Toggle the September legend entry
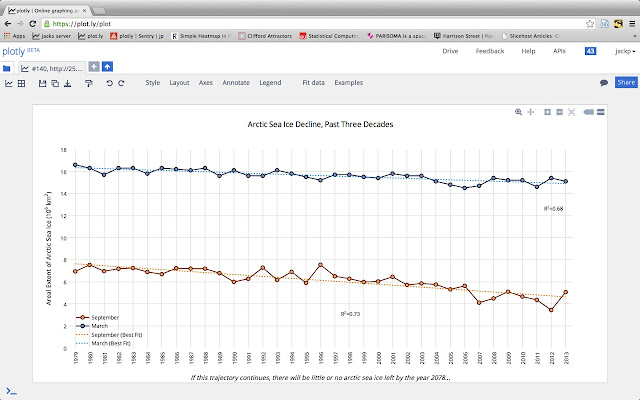The width and height of the screenshot is (640, 400). (x=98, y=318)
